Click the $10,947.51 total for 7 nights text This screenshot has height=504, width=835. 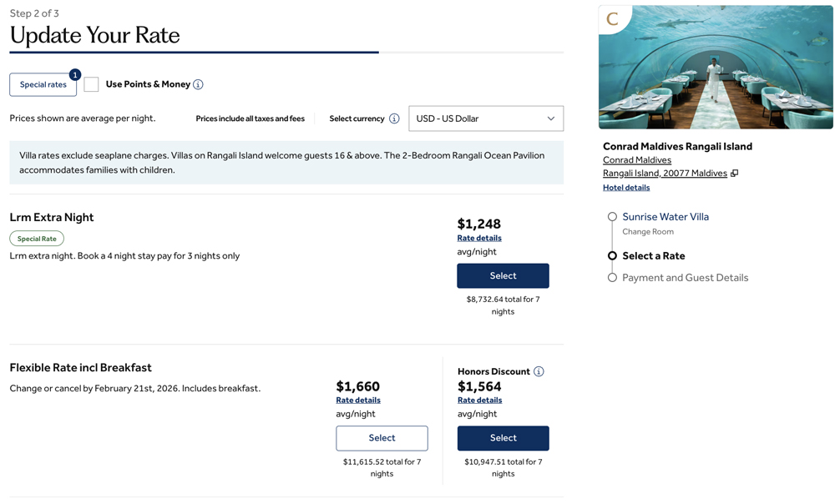(x=504, y=468)
